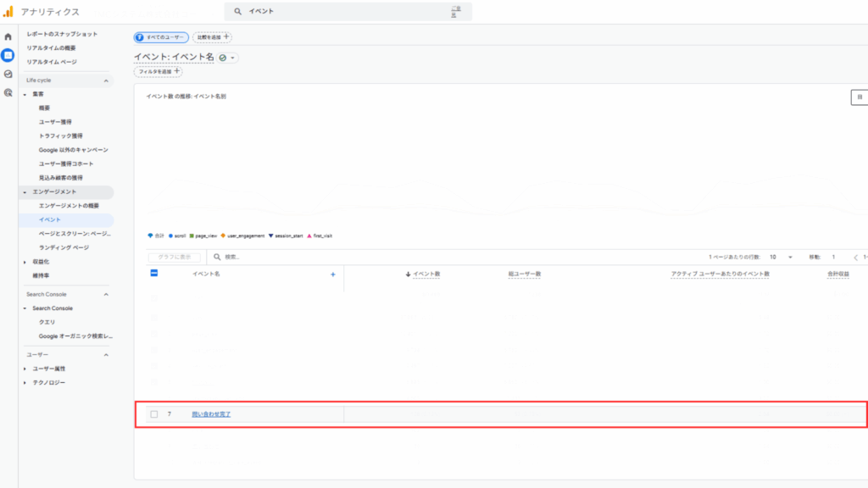Viewport: 868px width, 488px height.
Task: Click the plus icon beside イベント名 column
Action: pos(332,274)
